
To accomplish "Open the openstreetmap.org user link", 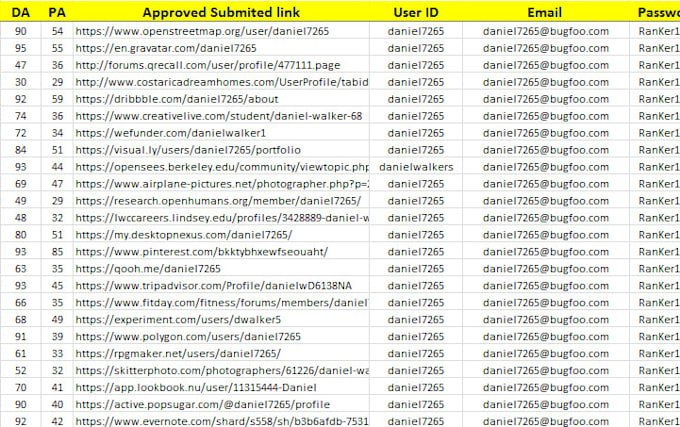I will [x=202, y=31].
